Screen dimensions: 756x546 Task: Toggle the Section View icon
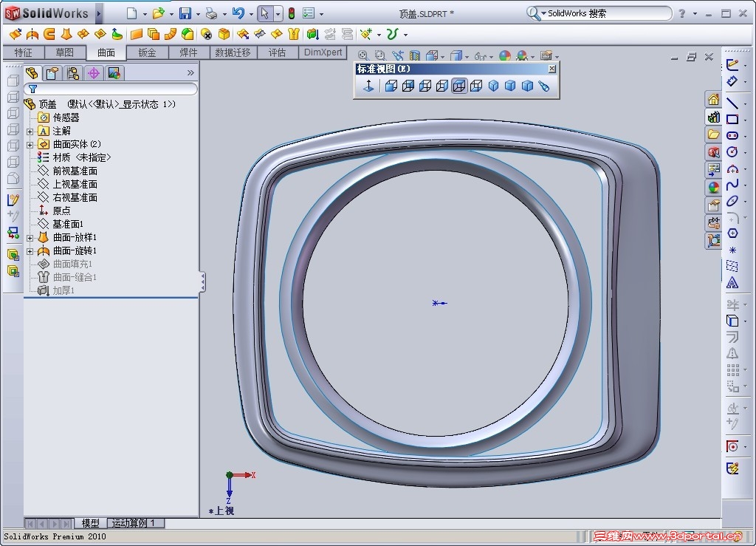point(415,56)
